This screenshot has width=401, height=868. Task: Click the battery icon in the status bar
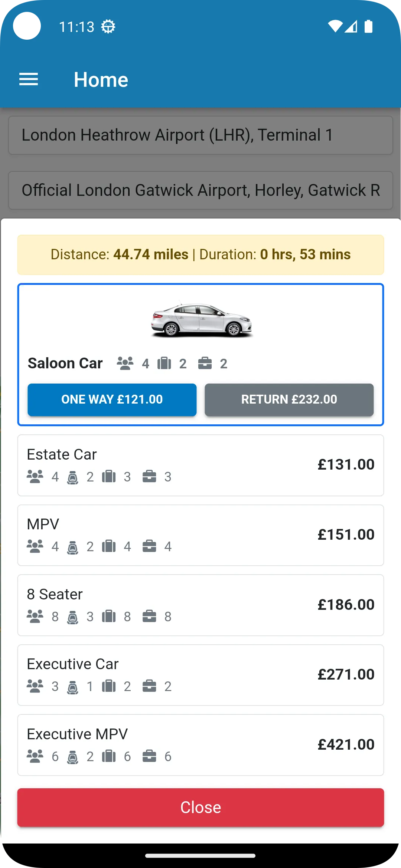tap(369, 26)
